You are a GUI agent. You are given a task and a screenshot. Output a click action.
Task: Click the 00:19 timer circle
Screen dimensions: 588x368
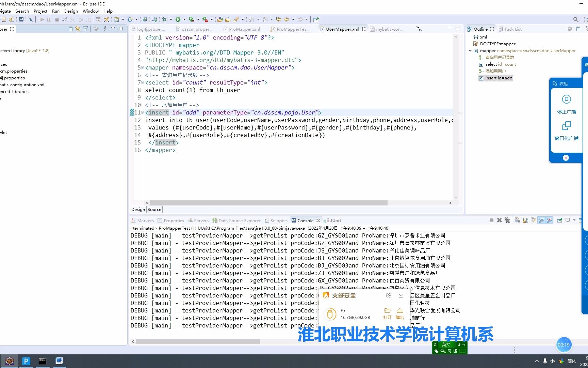563,345
